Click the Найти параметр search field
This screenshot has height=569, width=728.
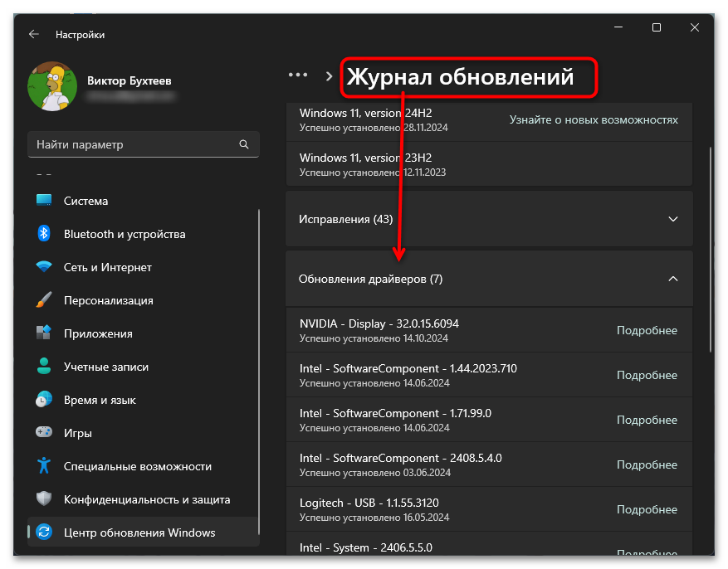coord(143,144)
